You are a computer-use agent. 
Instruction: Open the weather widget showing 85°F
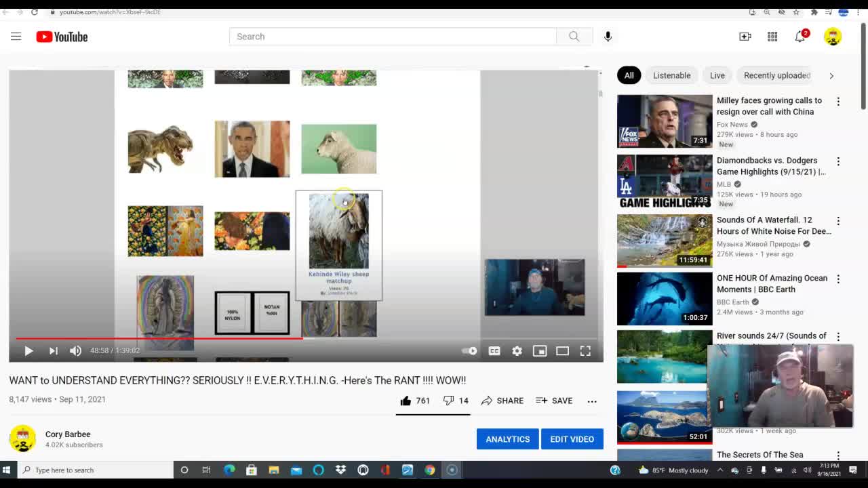pos(673,470)
